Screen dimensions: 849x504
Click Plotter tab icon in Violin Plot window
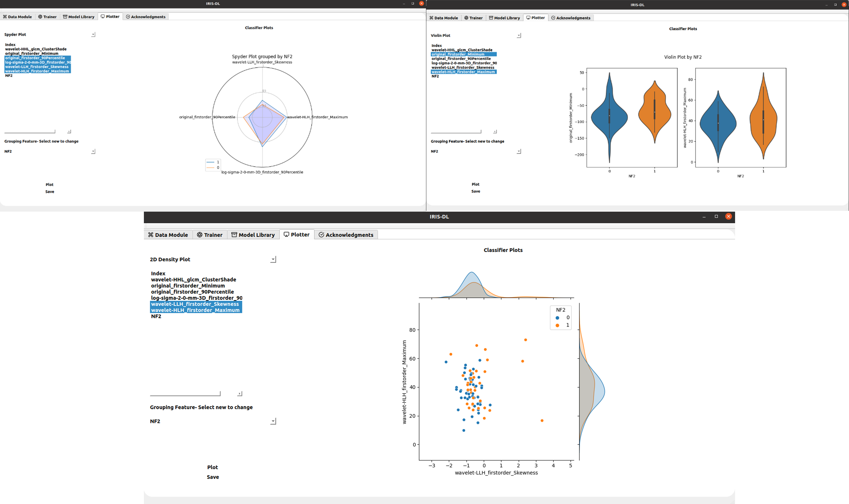click(528, 18)
